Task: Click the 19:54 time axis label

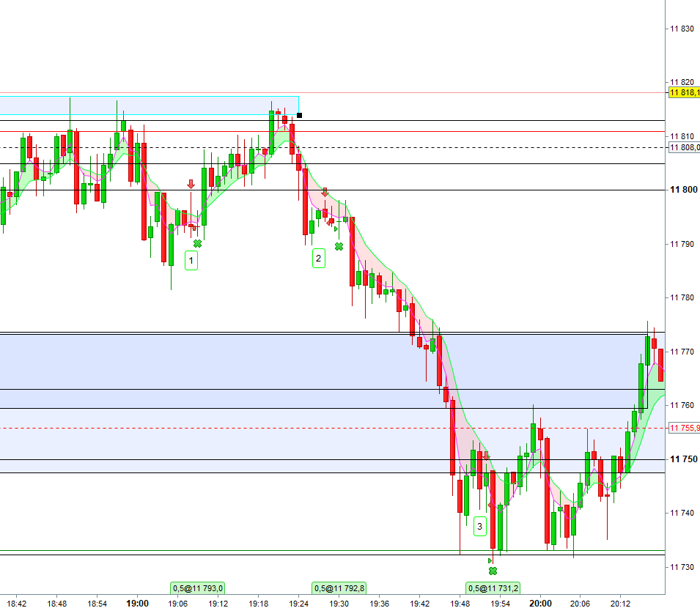Action: tap(500, 604)
